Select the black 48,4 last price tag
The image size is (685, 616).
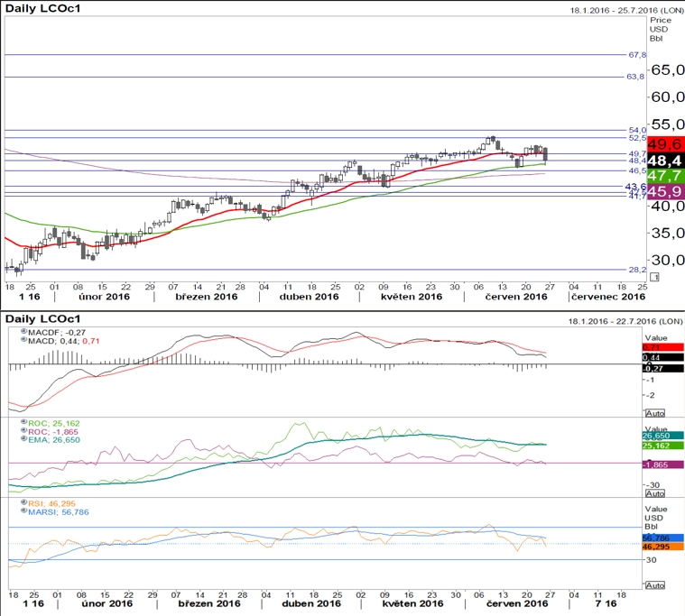pyautogui.click(x=666, y=161)
